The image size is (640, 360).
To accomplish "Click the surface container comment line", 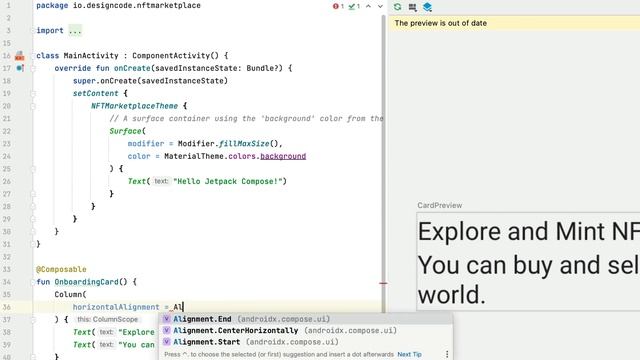I will tap(246, 119).
